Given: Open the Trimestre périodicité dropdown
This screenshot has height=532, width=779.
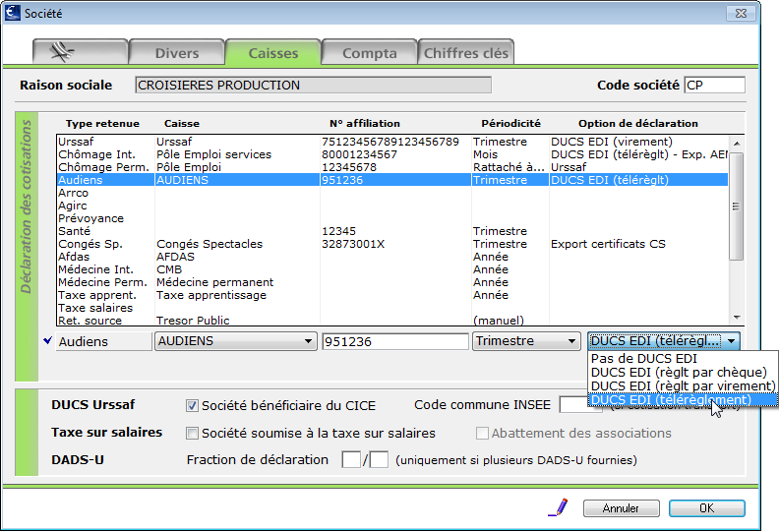Looking at the screenshot, I should click(526, 341).
